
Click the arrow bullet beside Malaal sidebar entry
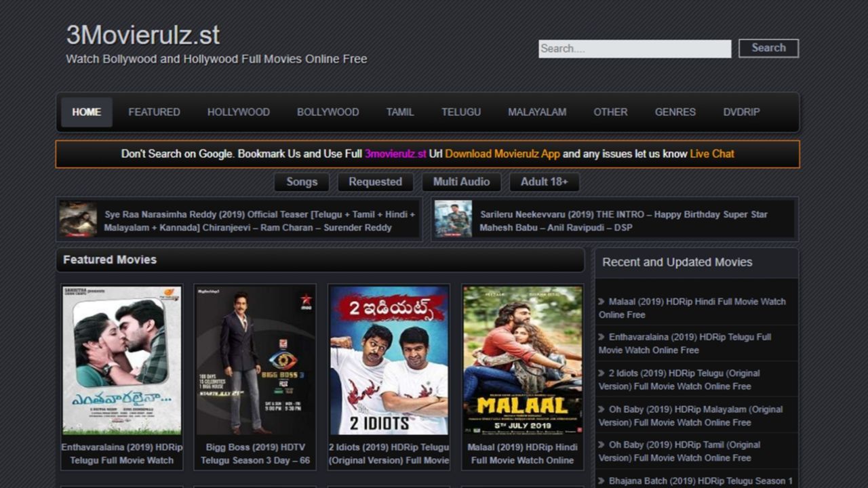tap(601, 302)
